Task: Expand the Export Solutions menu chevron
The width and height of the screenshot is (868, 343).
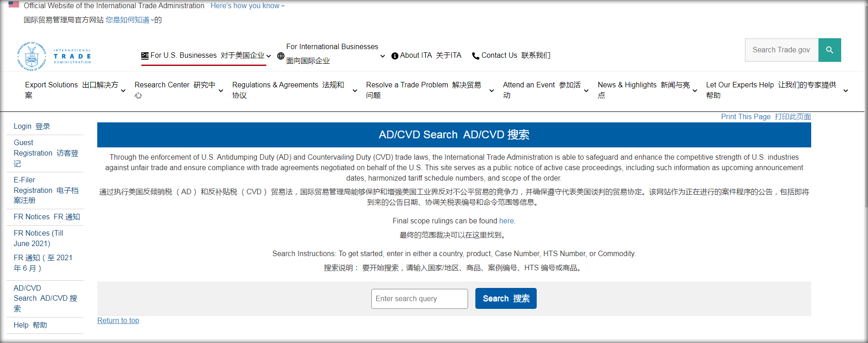Action: point(123,91)
